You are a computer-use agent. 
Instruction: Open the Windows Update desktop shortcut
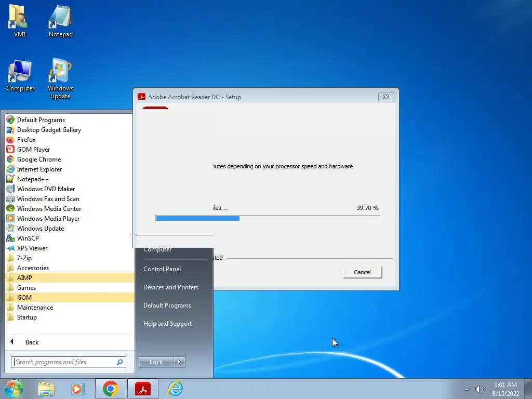pos(60,79)
